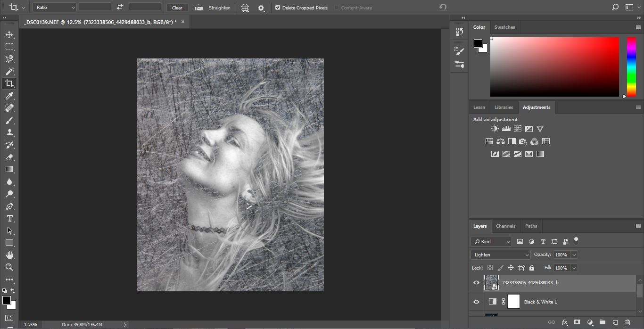Open the Lighten blend mode dropdown
644x329 pixels.
tap(500, 255)
